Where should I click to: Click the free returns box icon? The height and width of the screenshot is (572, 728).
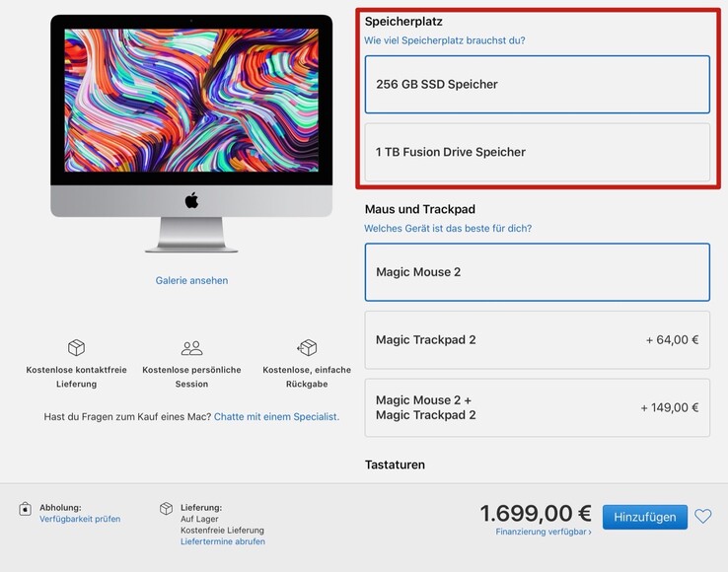(x=307, y=347)
